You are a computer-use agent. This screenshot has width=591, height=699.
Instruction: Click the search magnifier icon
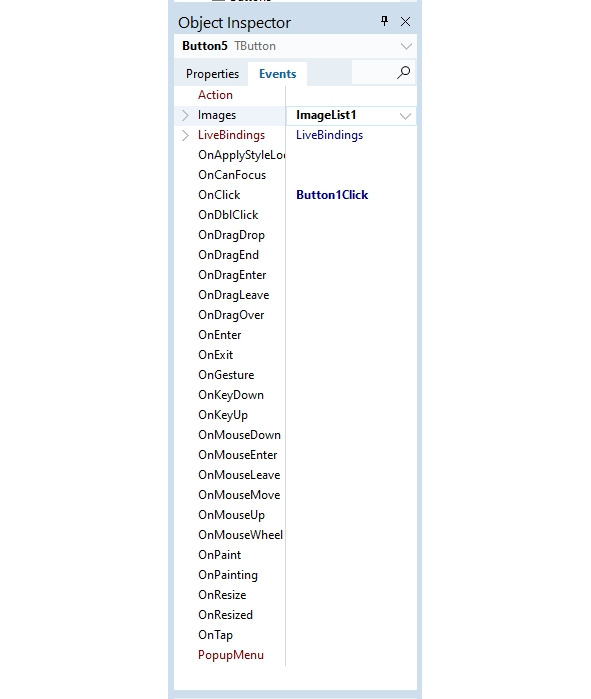(x=403, y=73)
